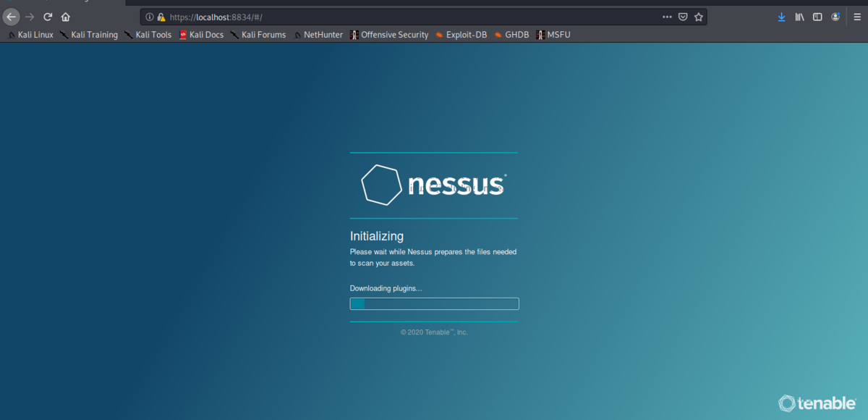Open the Kali Training bookmark
This screenshot has width=868, height=420.
89,35
